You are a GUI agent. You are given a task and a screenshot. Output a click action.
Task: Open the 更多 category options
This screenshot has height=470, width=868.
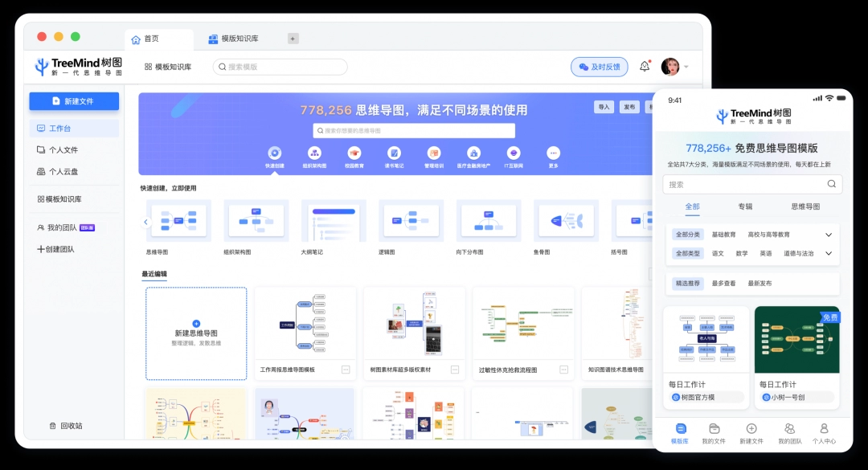pyautogui.click(x=552, y=153)
